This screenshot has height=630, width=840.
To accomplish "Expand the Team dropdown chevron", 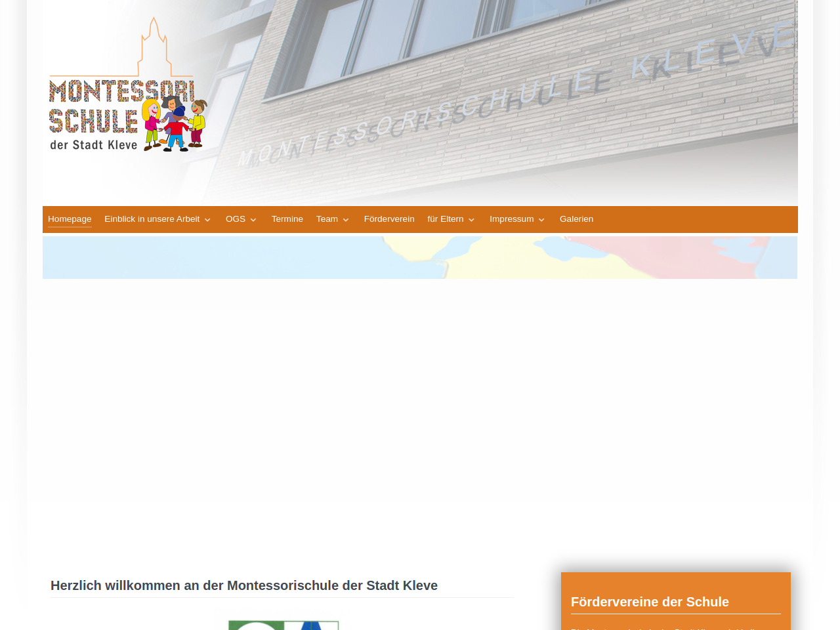I will pos(346,220).
